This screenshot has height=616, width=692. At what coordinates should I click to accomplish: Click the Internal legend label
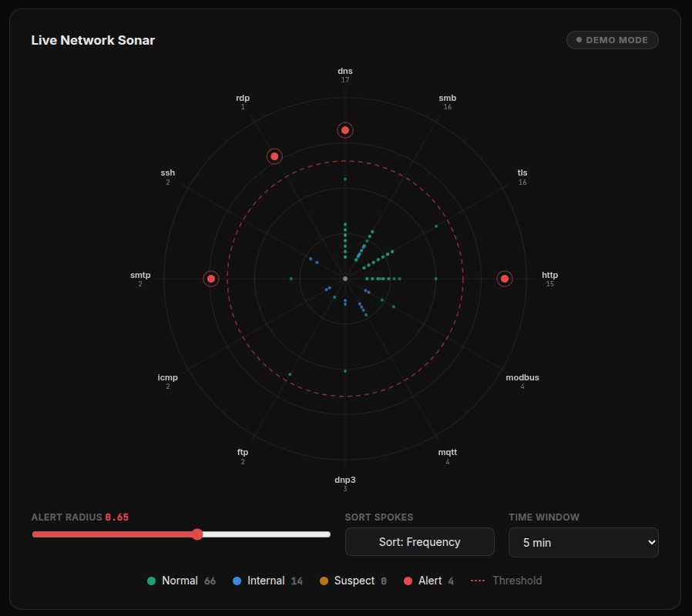tap(266, 581)
